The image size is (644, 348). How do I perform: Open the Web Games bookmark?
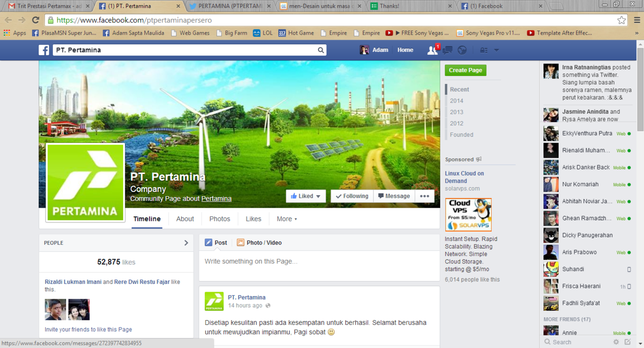(x=190, y=33)
